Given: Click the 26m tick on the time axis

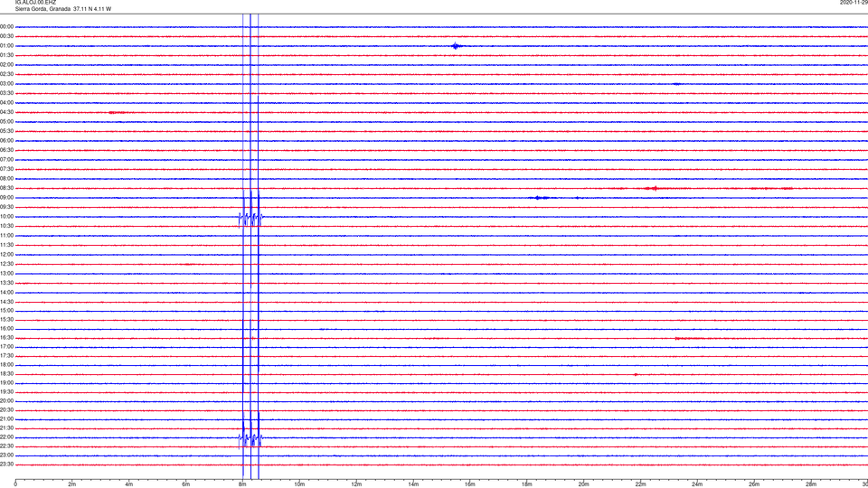Looking at the screenshot, I should pos(754,484).
